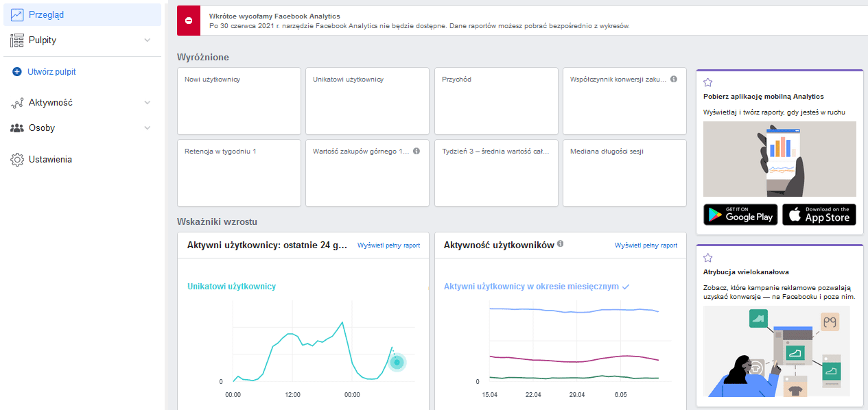Click the Wskaźniki wzrostu section heading
This screenshot has height=410, width=868.
click(x=218, y=221)
